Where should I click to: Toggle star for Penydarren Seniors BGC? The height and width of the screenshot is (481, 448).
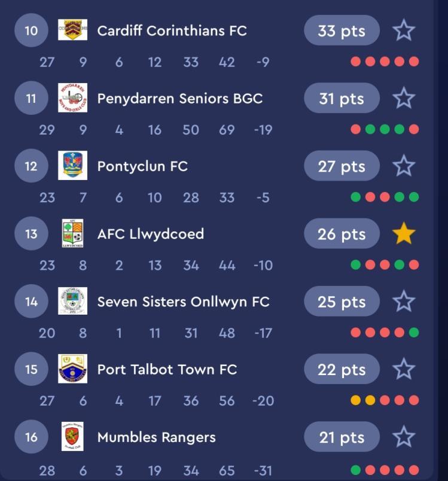404,98
